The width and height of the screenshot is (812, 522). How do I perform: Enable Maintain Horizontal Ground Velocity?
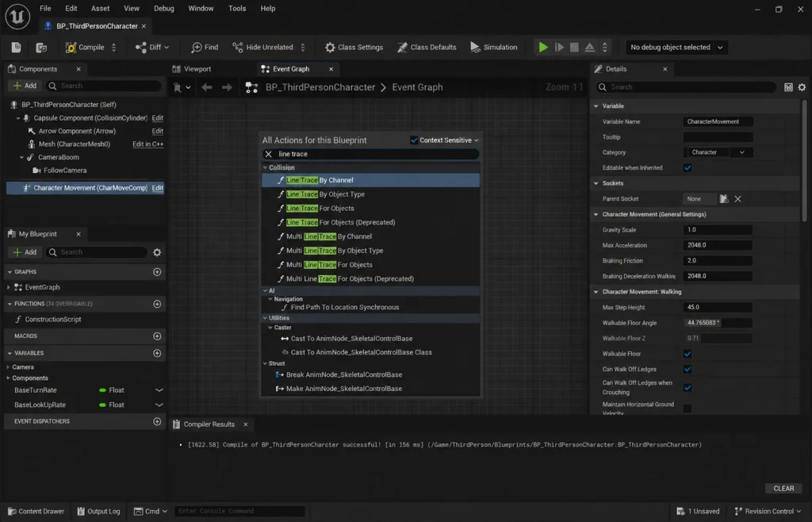[688, 409]
